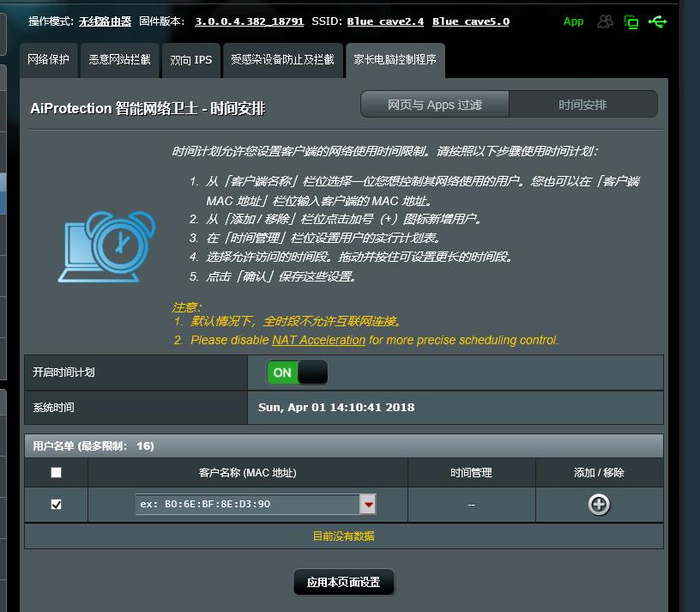Click the alarm clock illustration

[x=107, y=246]
